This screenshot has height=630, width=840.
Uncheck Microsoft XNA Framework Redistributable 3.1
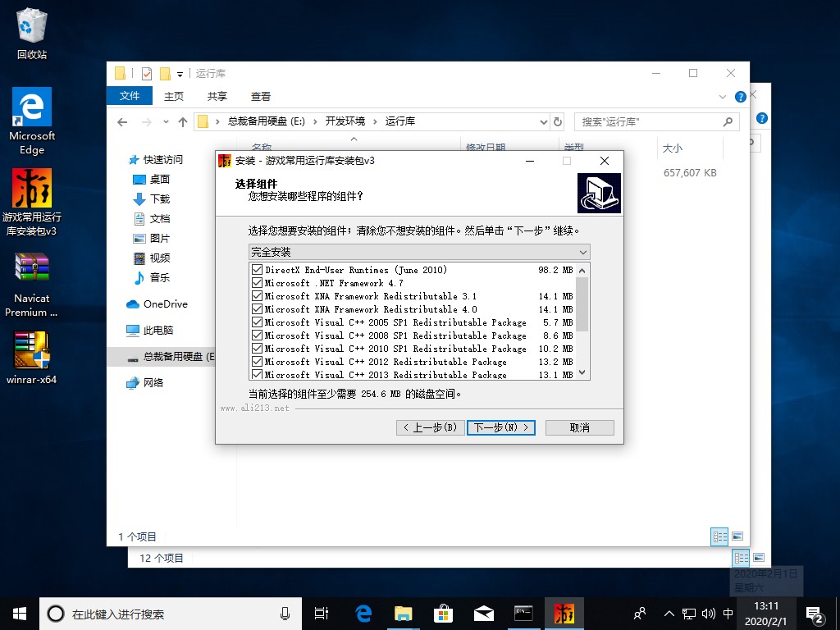tap(257, 295)
